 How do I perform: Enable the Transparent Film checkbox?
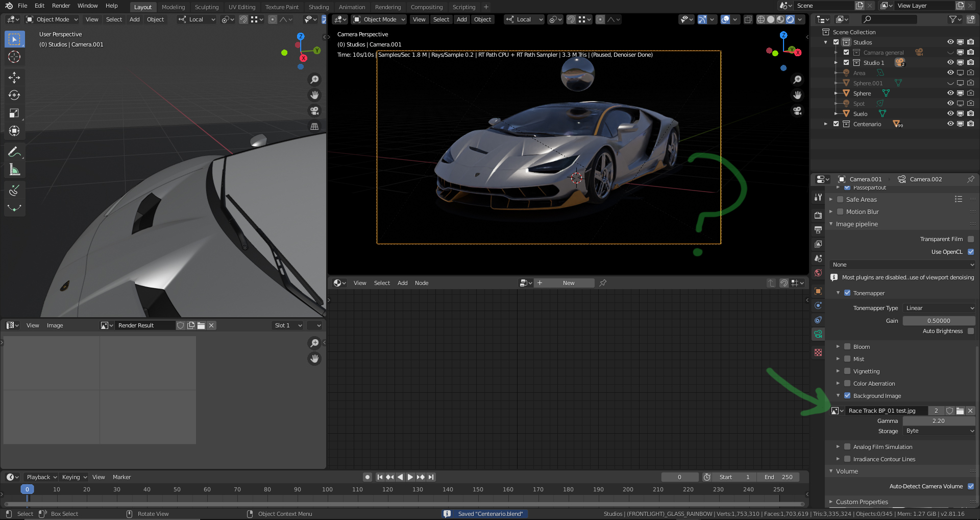click(x=970, y=239)
